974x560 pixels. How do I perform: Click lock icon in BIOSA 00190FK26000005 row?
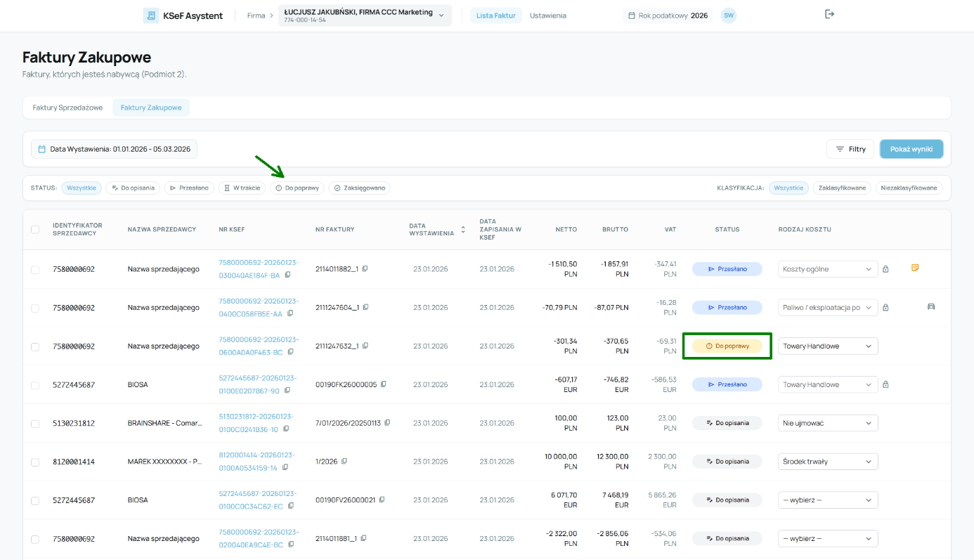click(885, 384)
